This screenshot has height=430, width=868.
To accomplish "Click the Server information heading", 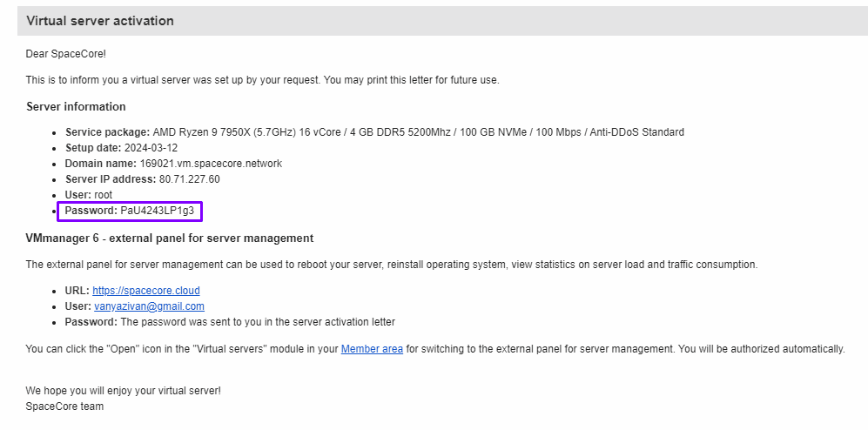I will click(76, 107).
